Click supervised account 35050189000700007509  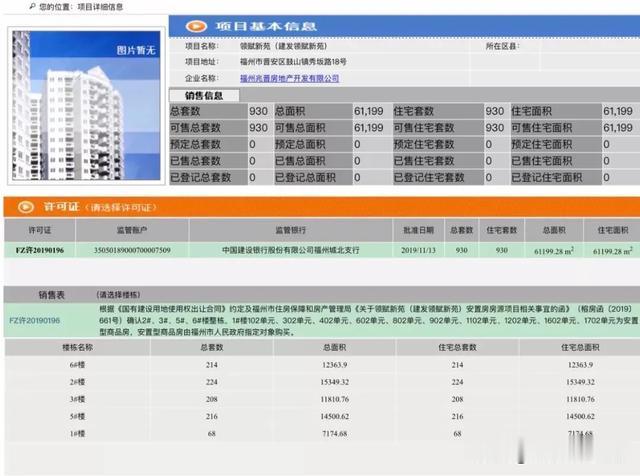coord(132,250)
